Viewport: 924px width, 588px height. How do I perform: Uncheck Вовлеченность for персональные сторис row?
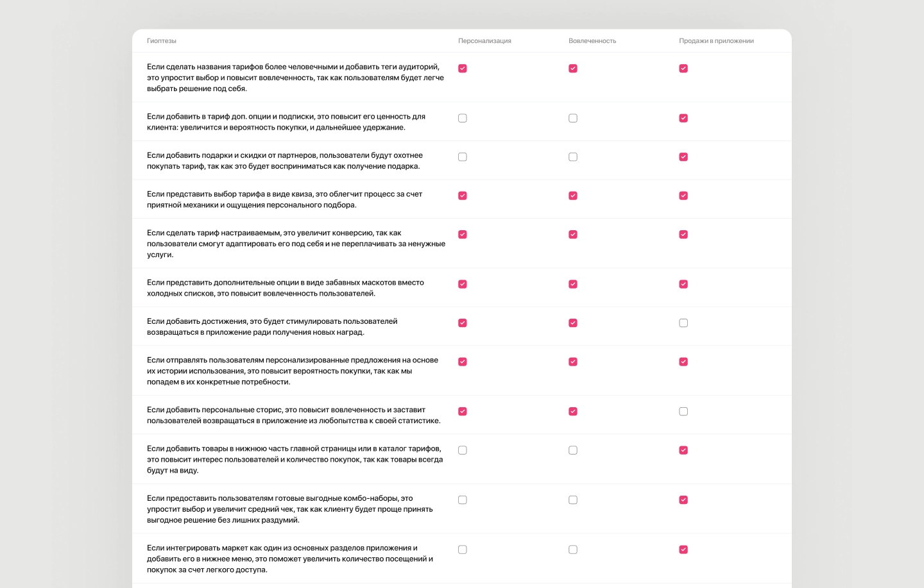tap(573, 412)
